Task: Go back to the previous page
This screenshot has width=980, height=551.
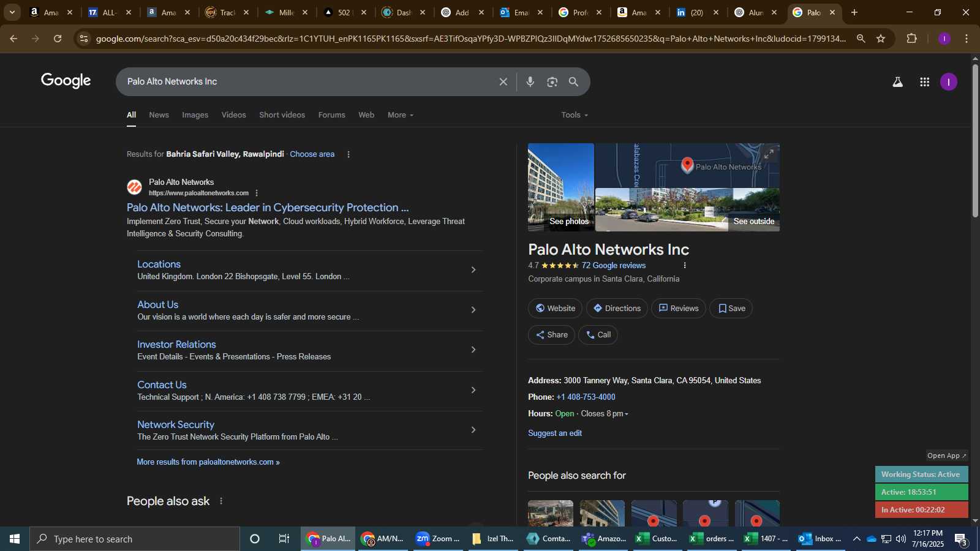Action: pos(13,39)
